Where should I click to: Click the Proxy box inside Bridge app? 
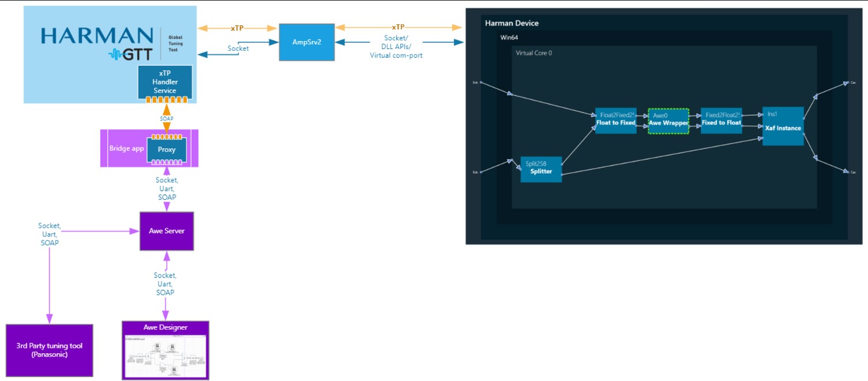167,150
